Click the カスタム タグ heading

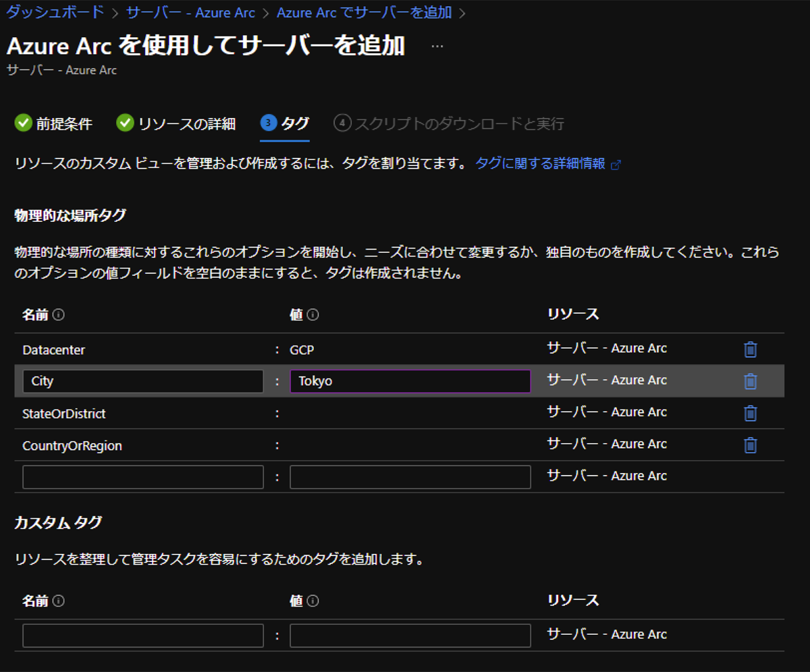pyautogui.click(x=58, y=522)
